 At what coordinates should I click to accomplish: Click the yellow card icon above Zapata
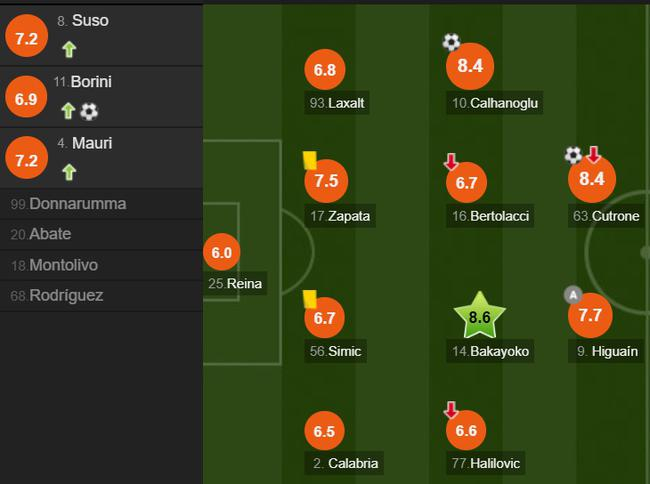(309, 159)
